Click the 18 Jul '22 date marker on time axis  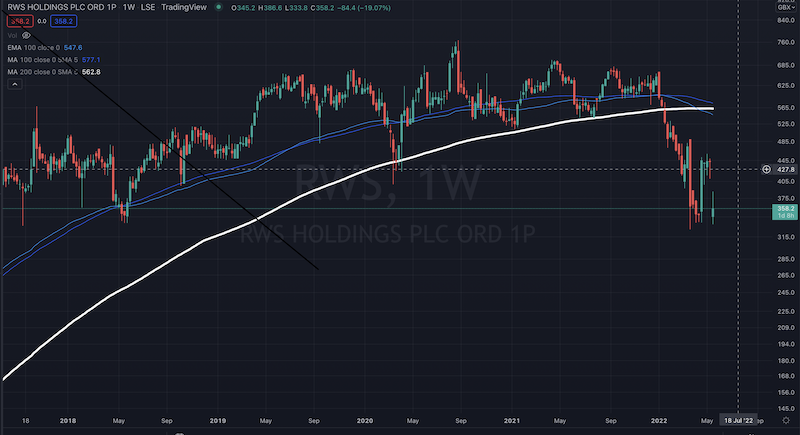pyautogui.click(x=738, y=420)
